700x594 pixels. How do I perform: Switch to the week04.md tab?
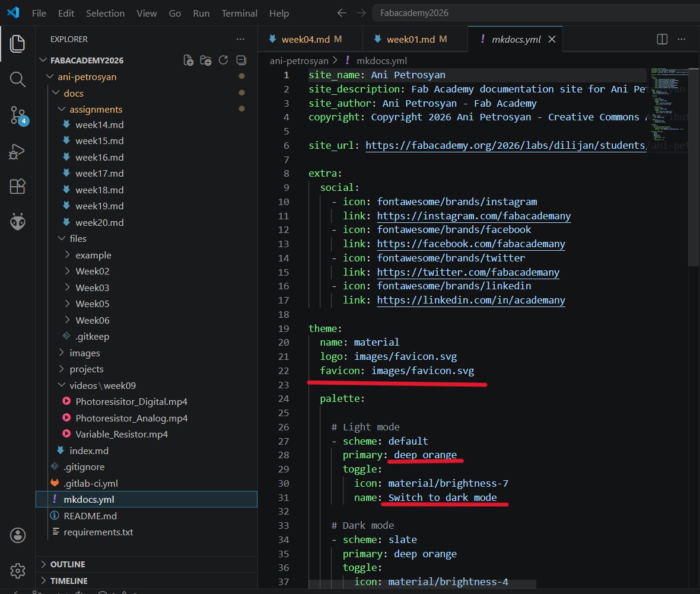point(305,39)
